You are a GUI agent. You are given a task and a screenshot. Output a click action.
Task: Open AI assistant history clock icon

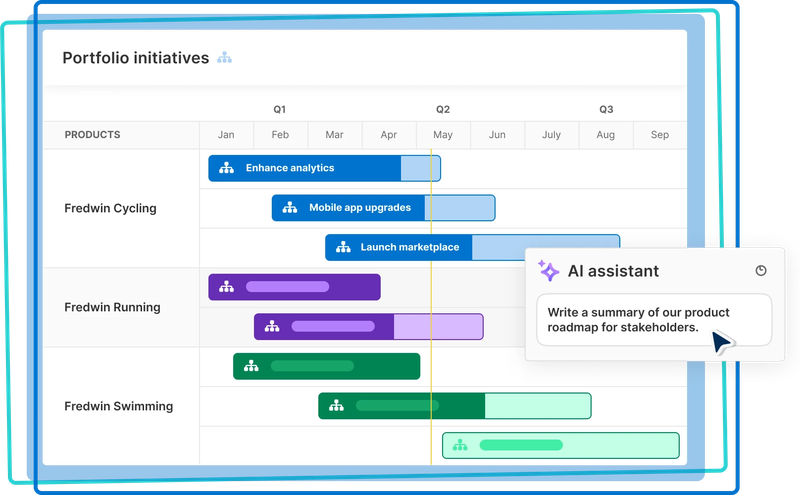(761, 270)
